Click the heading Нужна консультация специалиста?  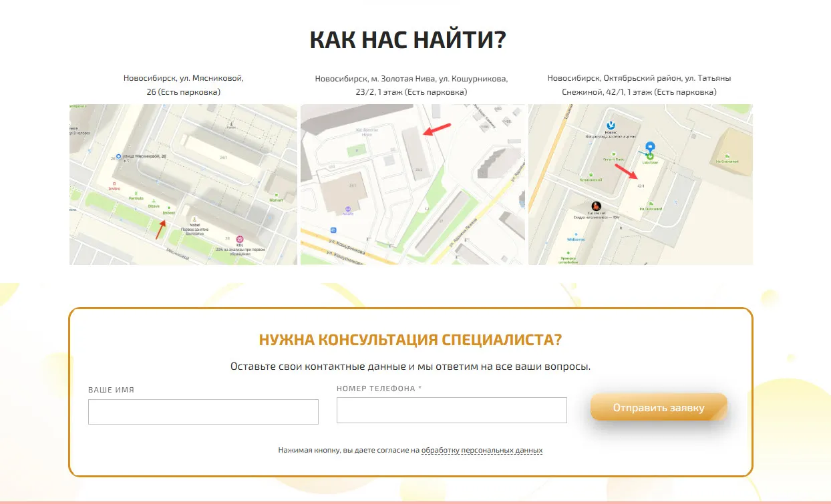click(410, 340)
